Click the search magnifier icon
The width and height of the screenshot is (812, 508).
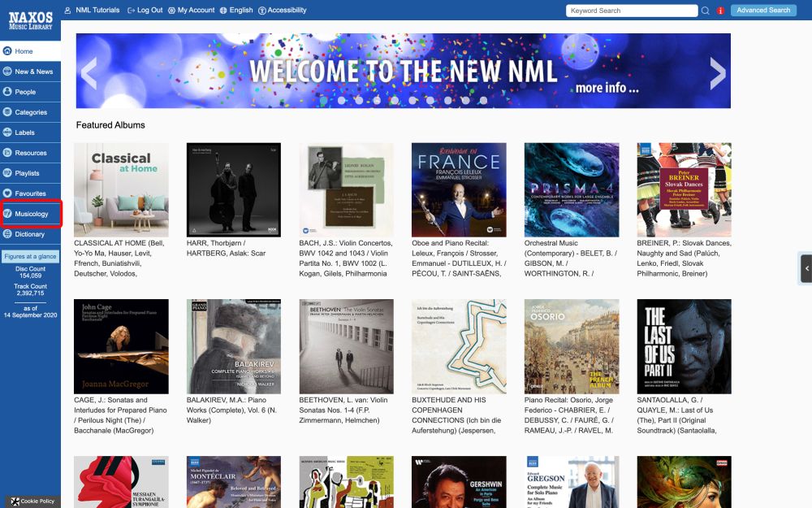click(x=705, y=11)
